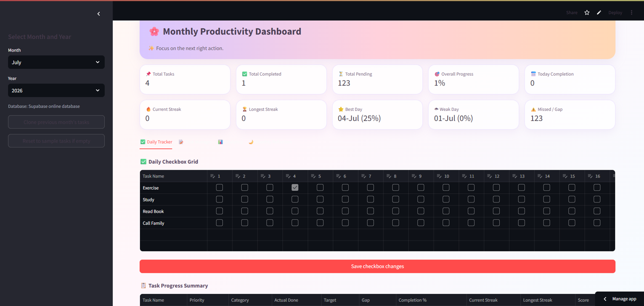This screenshot has width=644, height=306.
Task: Save checkbox changes with red button
Action: click(377, 266)
